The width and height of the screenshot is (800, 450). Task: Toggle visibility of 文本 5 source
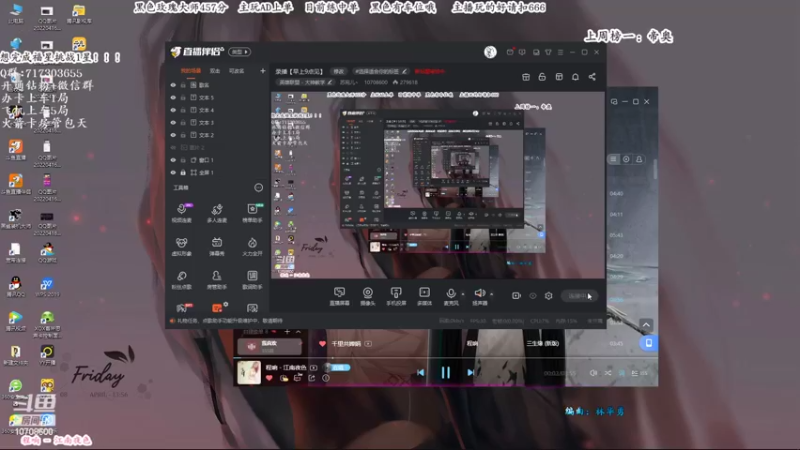[173, 97]
